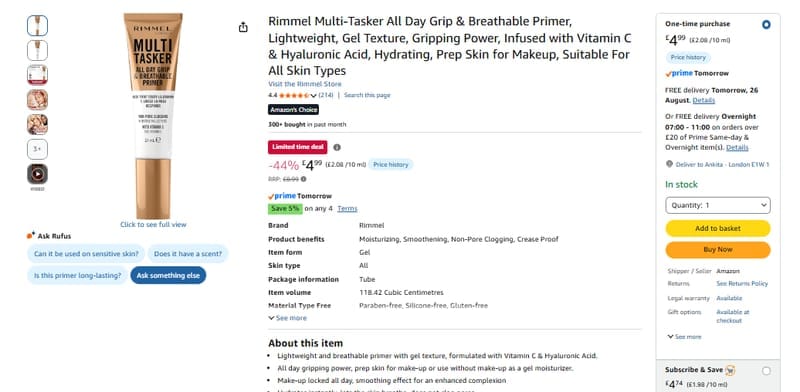This screenshot has height=392, width=800.
Task: Click Add to basket button
Action: coord(718,229)
